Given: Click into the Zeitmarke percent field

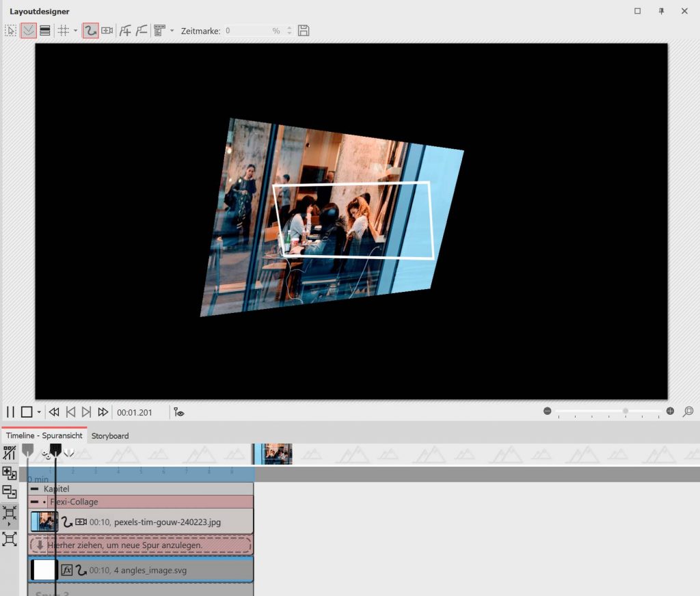Looking at the screenshot, I should click(x=250, y=31).
